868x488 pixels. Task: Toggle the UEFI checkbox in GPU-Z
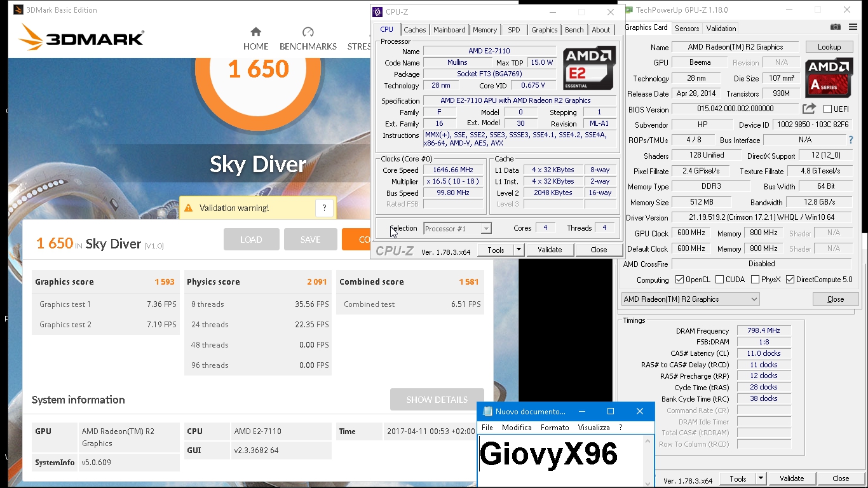[x=827, y=109]
